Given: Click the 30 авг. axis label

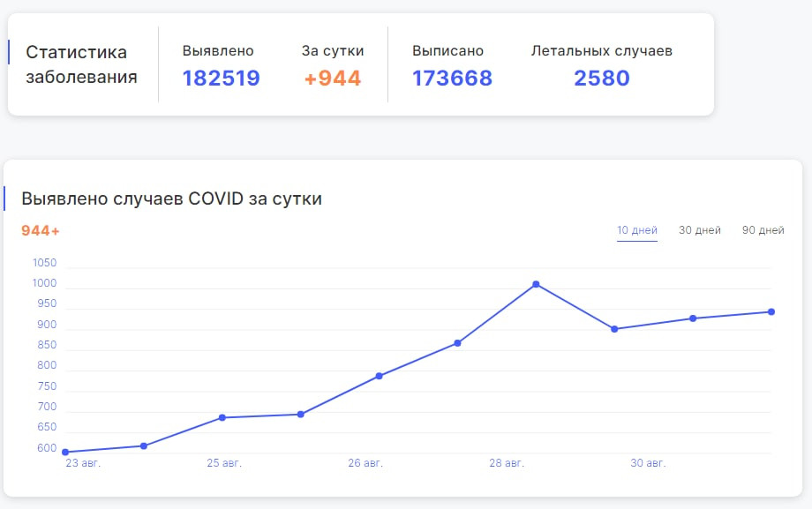Looking at the screenshot, I should (x=648, y=463).
